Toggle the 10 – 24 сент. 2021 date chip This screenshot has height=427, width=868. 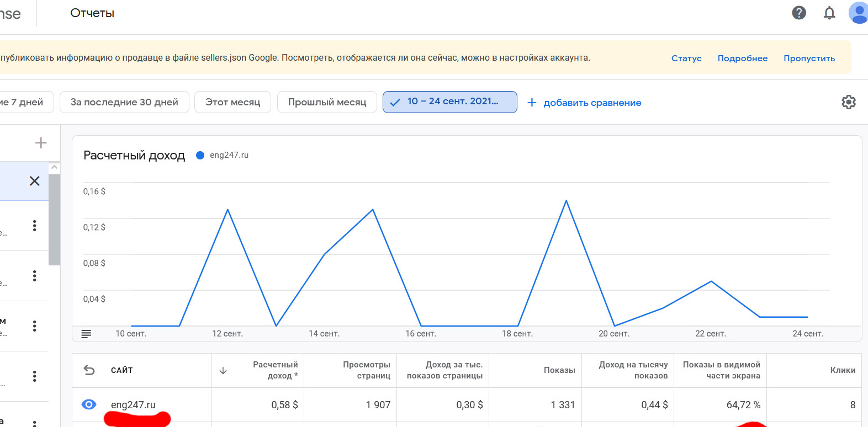(x=449, y=102)
